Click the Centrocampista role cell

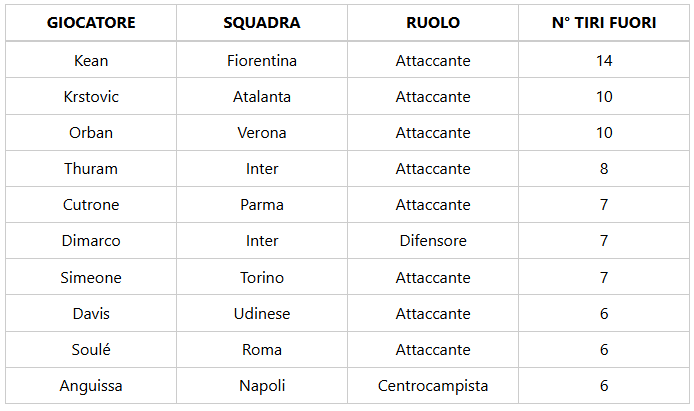tap(433, 386)
